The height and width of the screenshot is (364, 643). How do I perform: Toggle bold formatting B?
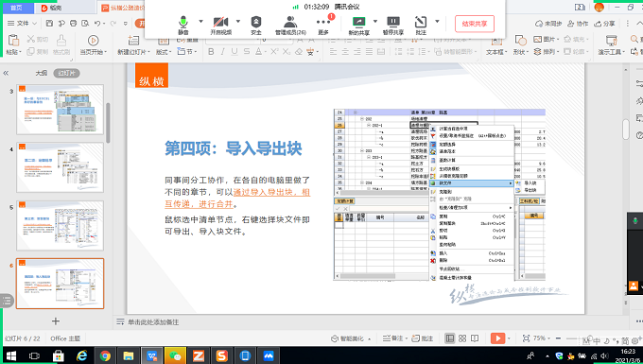(211, 52)
